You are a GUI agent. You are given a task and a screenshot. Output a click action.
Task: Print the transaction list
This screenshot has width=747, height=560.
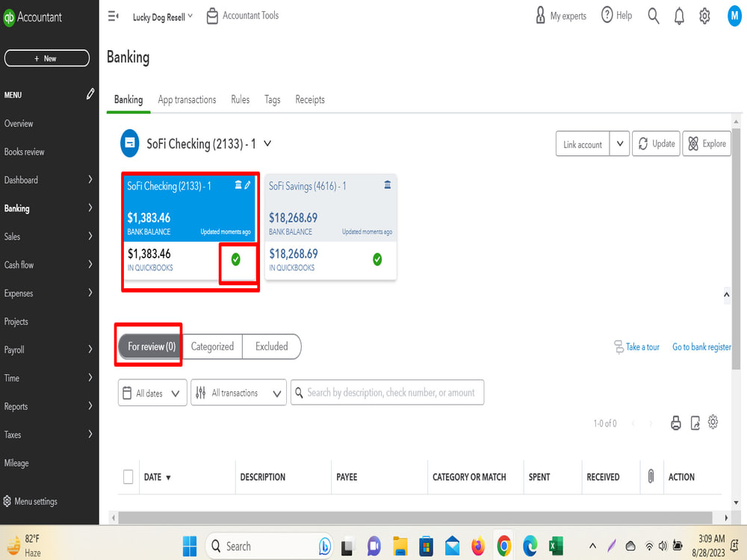coord(675,423)
